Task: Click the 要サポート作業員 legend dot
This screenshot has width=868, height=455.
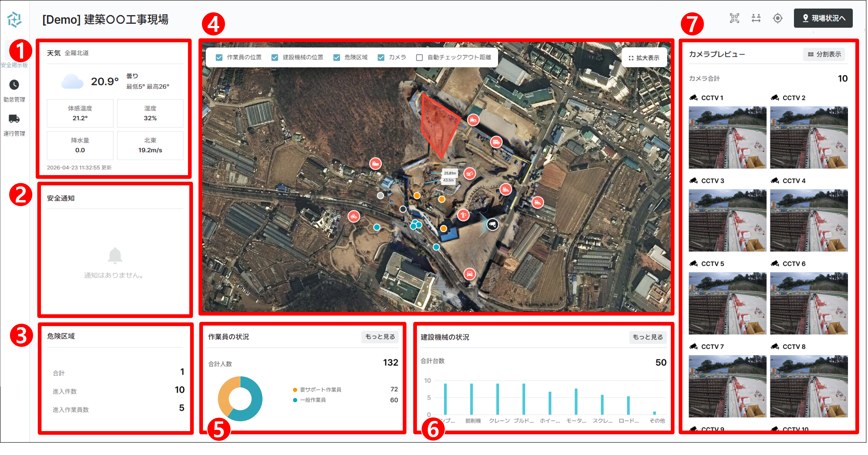Action: click(295, 390)
